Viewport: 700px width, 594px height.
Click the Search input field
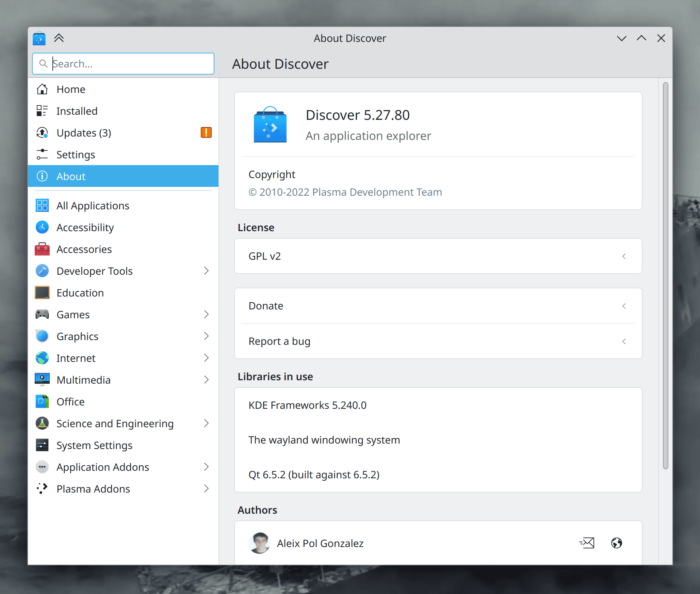[123, 64]
